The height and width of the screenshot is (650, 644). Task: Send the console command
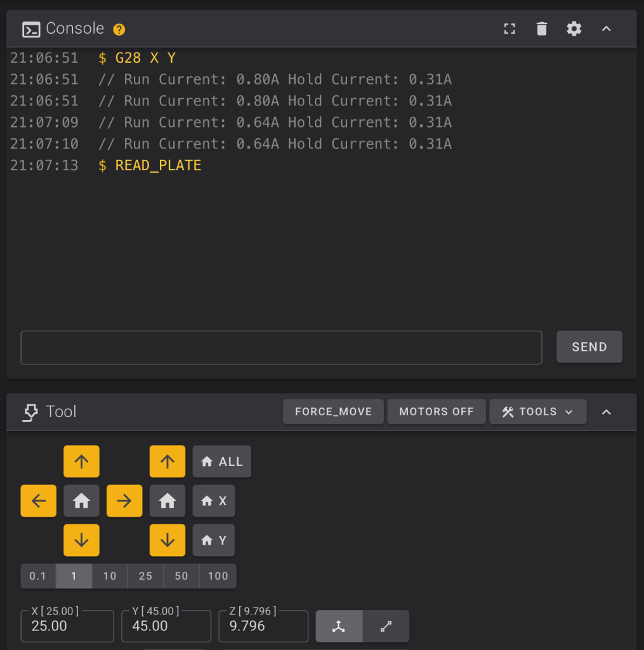coord(589,347)
